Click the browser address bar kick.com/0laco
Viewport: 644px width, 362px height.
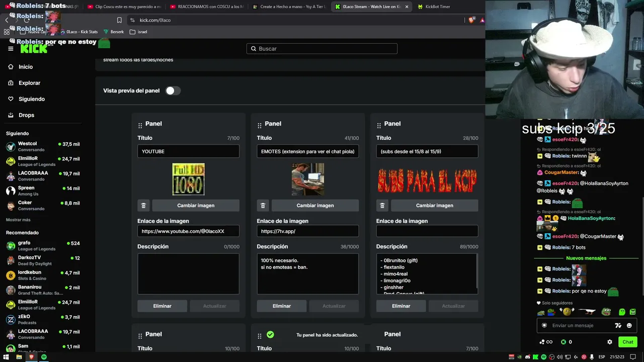click(x=296, y=20)
